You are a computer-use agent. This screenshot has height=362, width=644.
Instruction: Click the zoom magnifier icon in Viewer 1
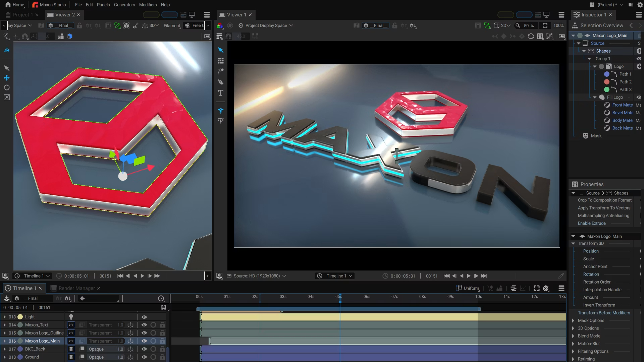pyautogui.click(x=518, y=25)
